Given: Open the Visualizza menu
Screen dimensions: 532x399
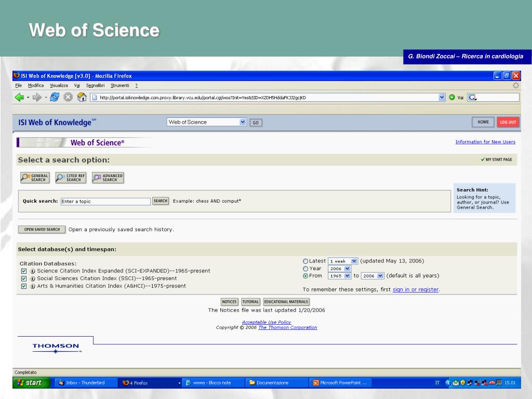Looking at the screenshot, I should (59, 86).
